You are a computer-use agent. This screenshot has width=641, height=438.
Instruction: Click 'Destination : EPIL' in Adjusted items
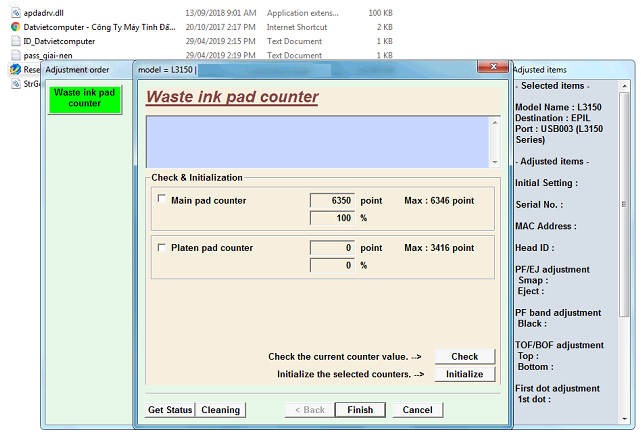pos(553,118)
